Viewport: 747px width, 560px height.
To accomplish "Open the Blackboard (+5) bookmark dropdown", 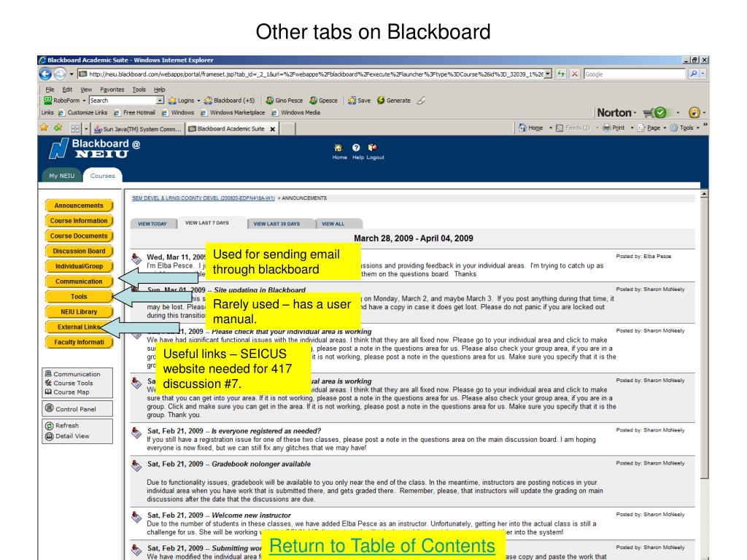I will [230, 101].
